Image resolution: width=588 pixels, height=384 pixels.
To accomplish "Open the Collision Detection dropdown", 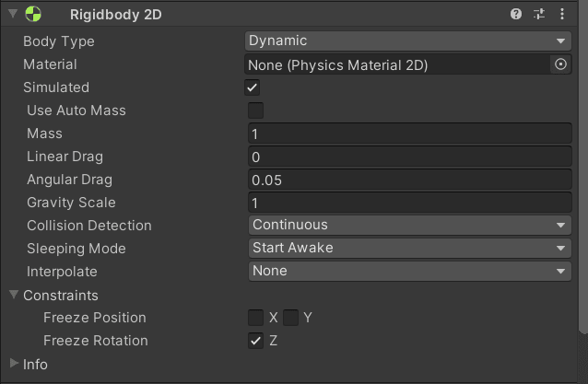I will click(x=410, y=226).
